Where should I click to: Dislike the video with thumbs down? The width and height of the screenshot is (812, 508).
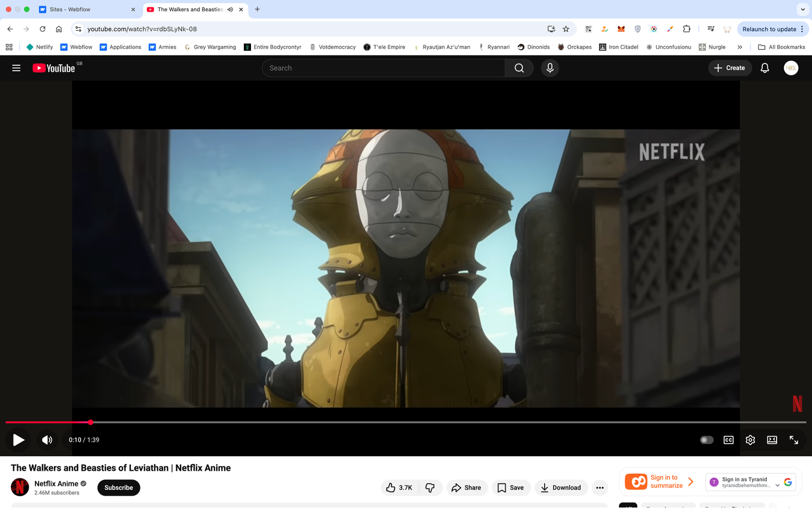430,487
